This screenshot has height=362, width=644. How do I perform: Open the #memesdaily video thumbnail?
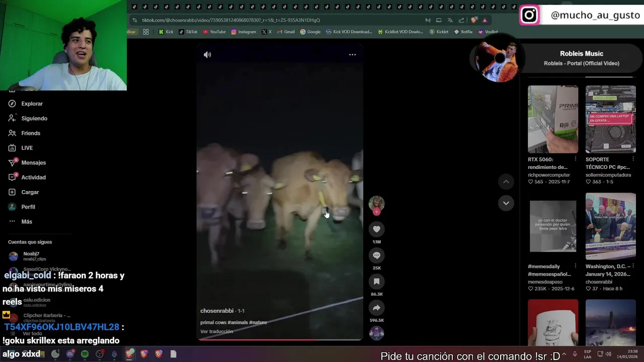tap(553, 227)
